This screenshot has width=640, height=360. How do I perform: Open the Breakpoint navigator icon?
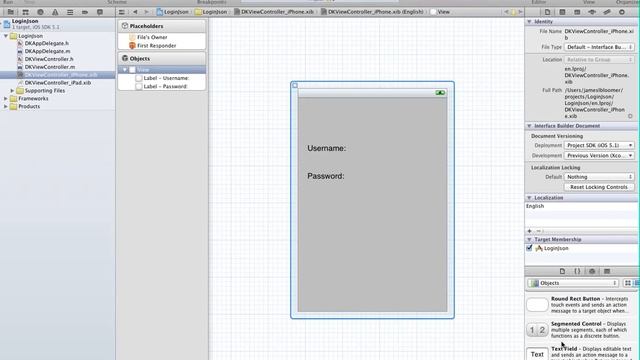(85, 12)
